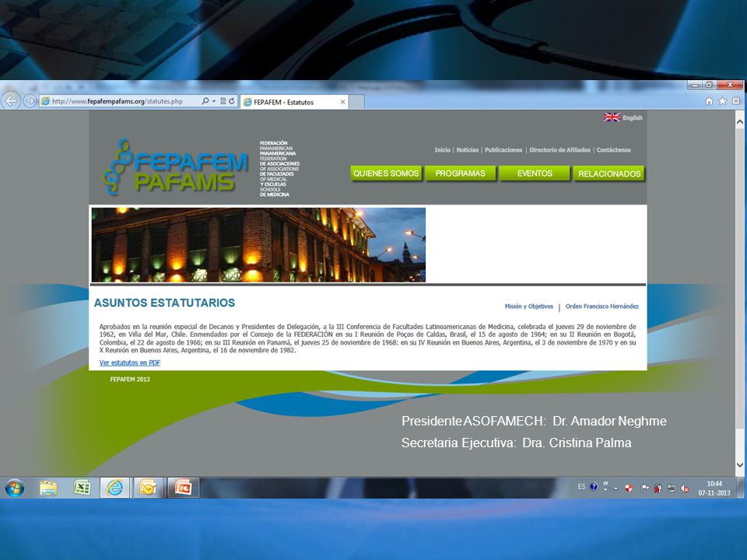
Task: Open the Inicio link
Action: click(442, 150)
